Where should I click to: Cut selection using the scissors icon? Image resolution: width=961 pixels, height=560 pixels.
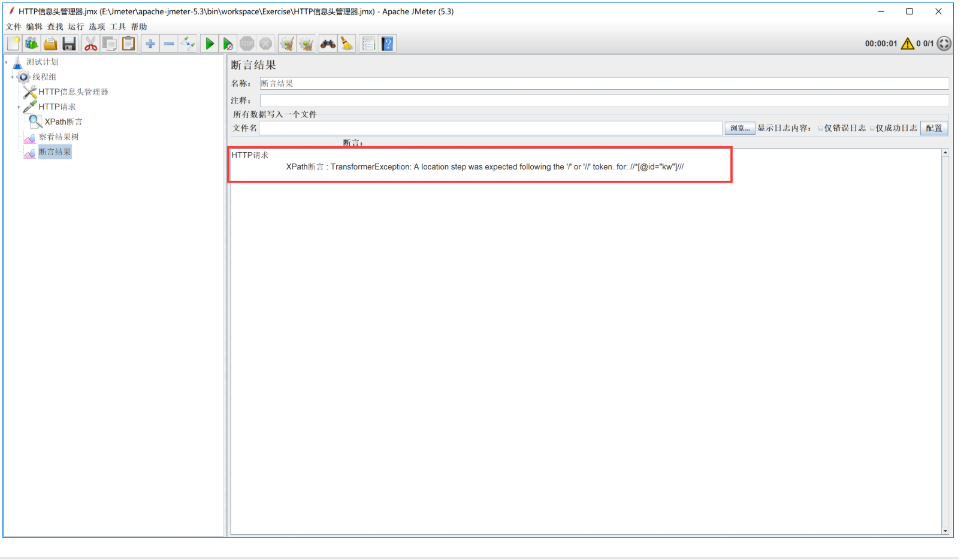pyautogui.click(x=91, y=43)
